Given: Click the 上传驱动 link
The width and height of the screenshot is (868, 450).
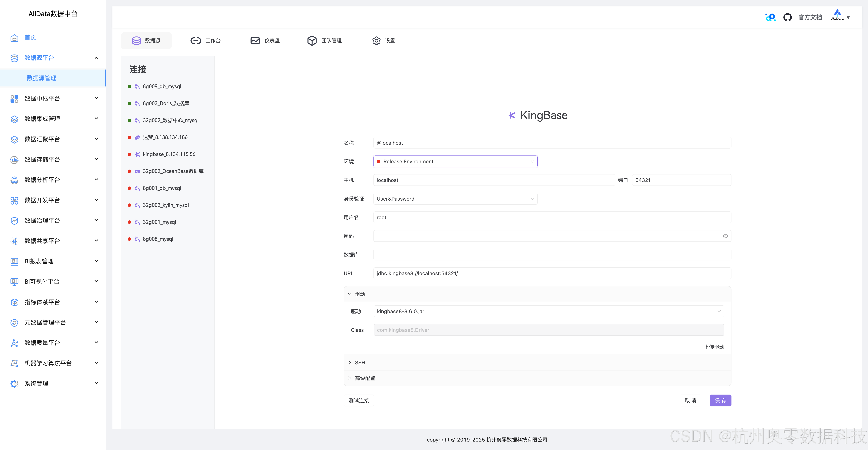Looking at the screenshot, I should tap(714, 347).
